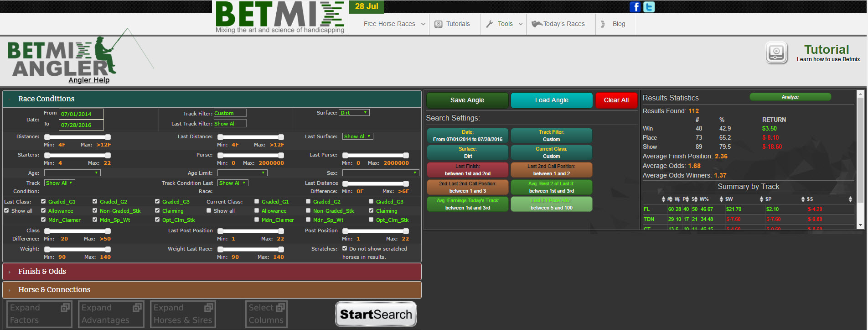Image resolution: width=868 pixels, height=330 pixels.
Task: Click the Tutorial camera icon
Action: tap(776, 52)
